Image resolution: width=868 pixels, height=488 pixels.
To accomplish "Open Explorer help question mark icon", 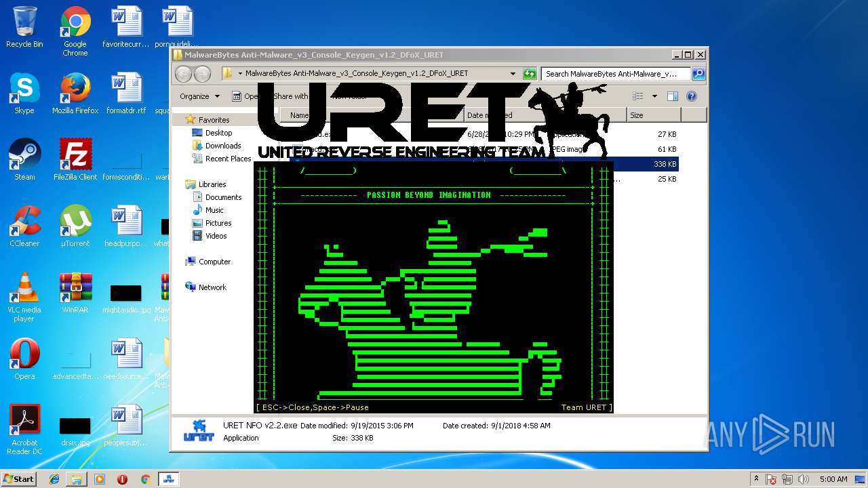I will 692,96.
